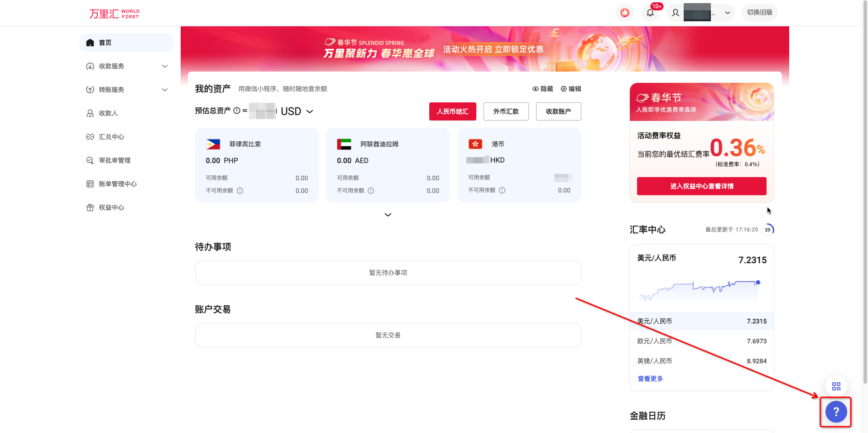Viewport: 868px width, 433px height.
Task: Hide balances using the 隐藏 eye toggle
Action: click(543, 88)
